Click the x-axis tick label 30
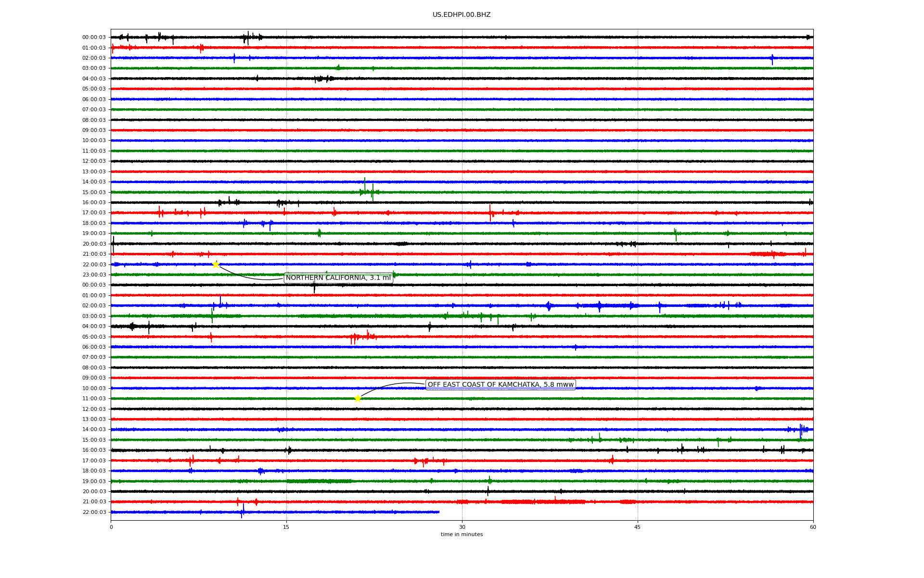The image size is (924, 578). coord(462,527)
